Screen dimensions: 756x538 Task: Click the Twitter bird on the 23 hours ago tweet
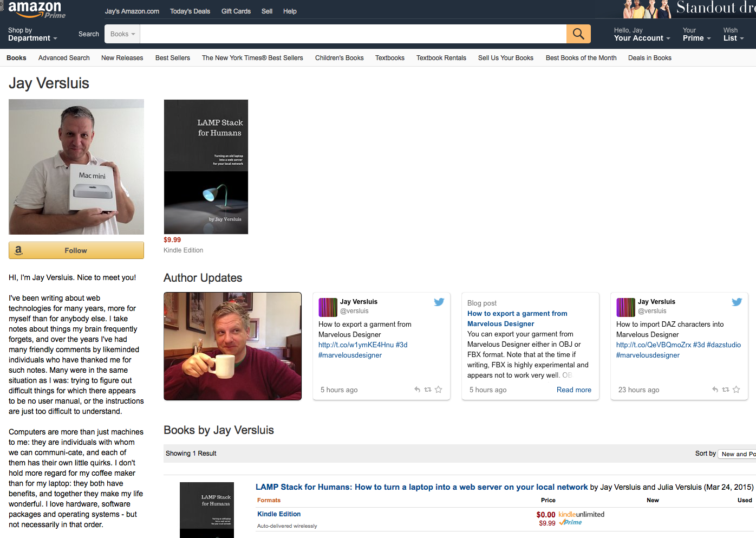pyautogui.click(x=737, y=302)
